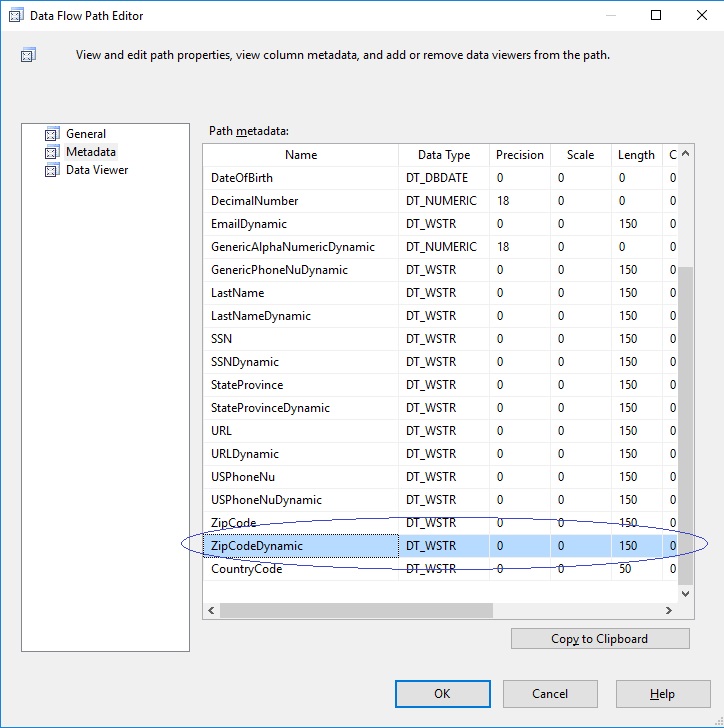Click the horizontal scrollbar right arrow
Image resolution: width=724 pixels, height=728 pixels.
669,610
